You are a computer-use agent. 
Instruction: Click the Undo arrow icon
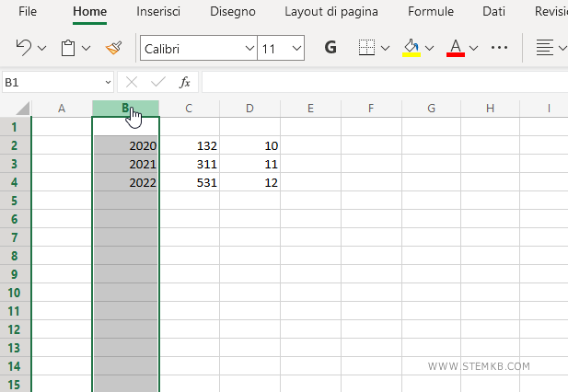coord(24,48)
